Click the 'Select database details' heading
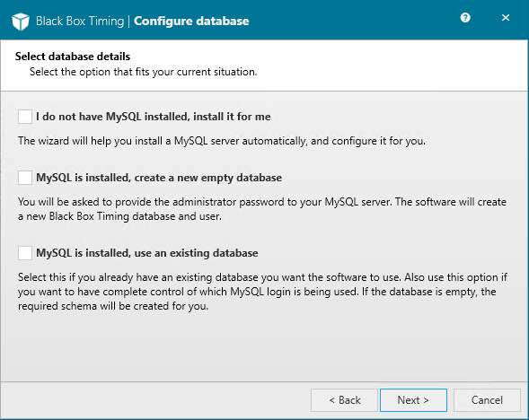This screenshot has height=420, width=529. click(73, 57)
